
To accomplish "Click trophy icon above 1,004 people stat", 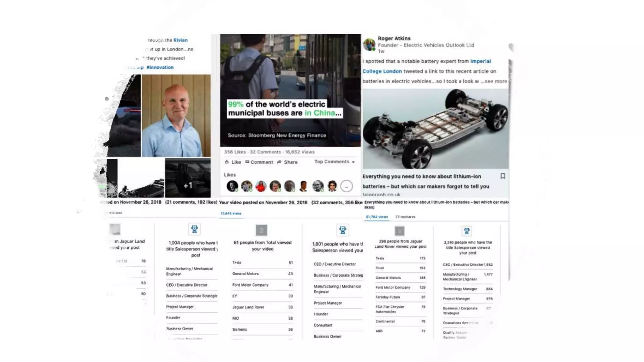I will click(194, 229).
